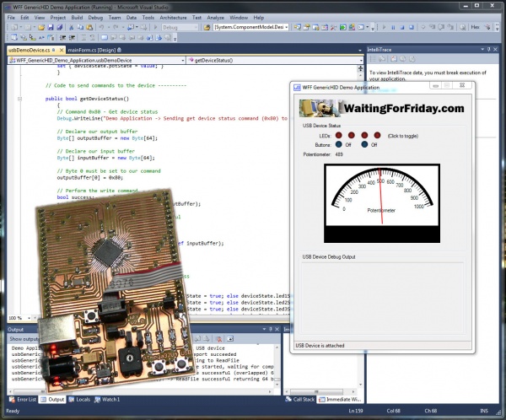Screen dimensions: 506x420
Task: Click the WaitingForFriday.com banner image
Action: (382, 108)
